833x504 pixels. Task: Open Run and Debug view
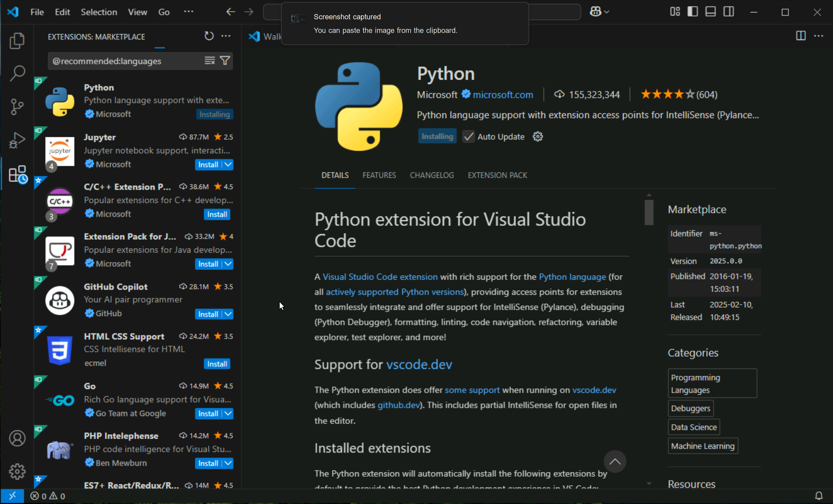click(17, 140)
